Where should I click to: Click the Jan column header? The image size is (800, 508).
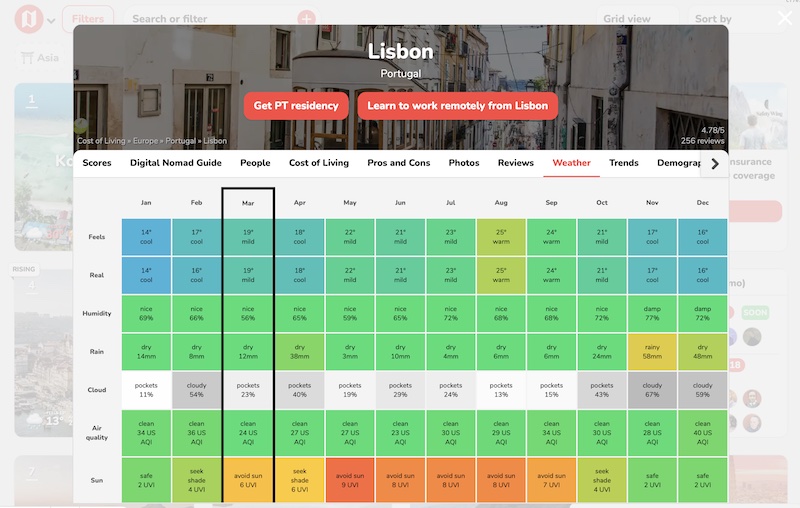click(146, 202)
